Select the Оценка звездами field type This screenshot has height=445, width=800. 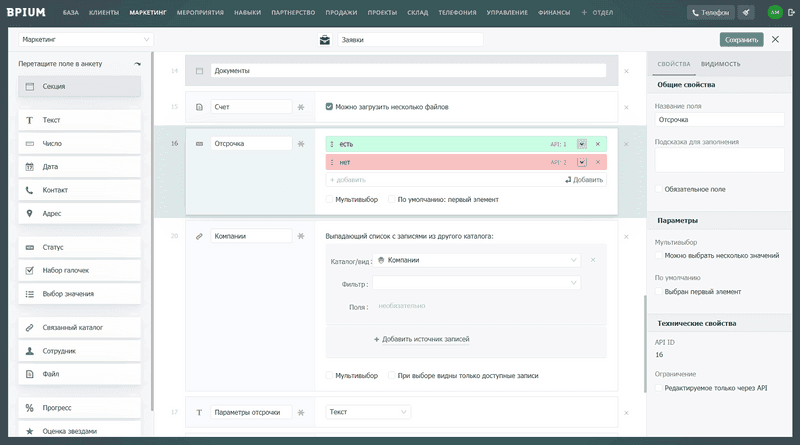click(80, 430)
